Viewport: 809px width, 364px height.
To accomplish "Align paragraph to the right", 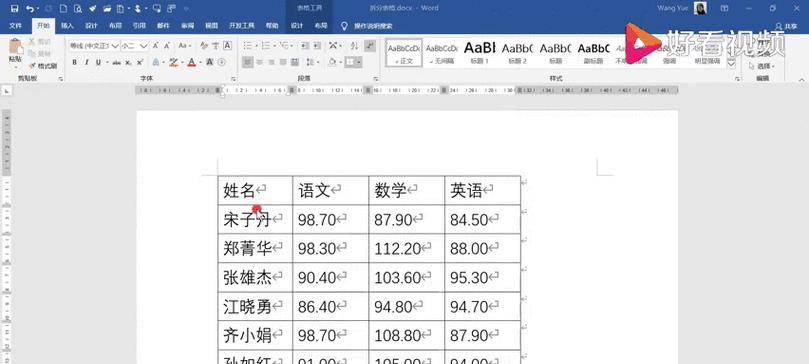I will click(x=271, y=62).
